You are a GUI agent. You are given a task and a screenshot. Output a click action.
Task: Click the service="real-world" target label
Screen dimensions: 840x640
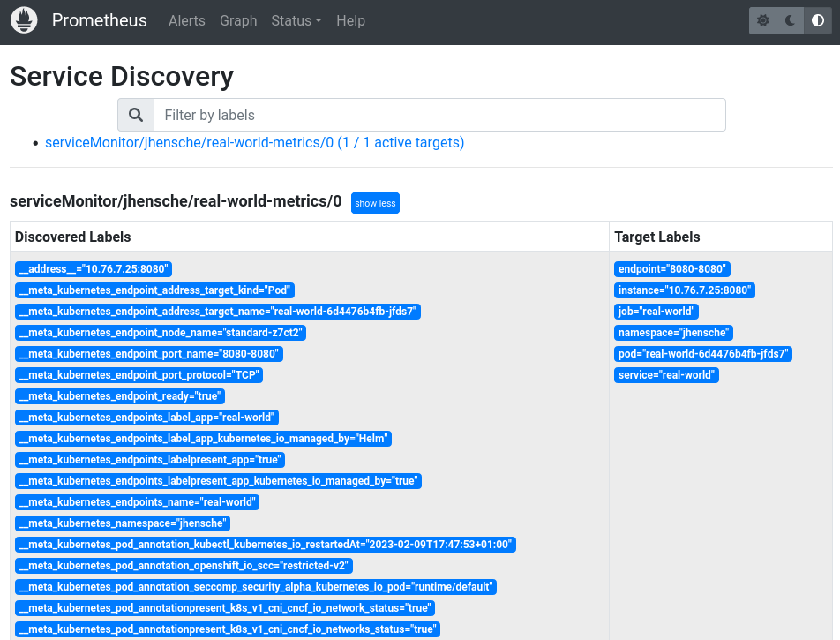pyautogui.click(x=667, y=375)
